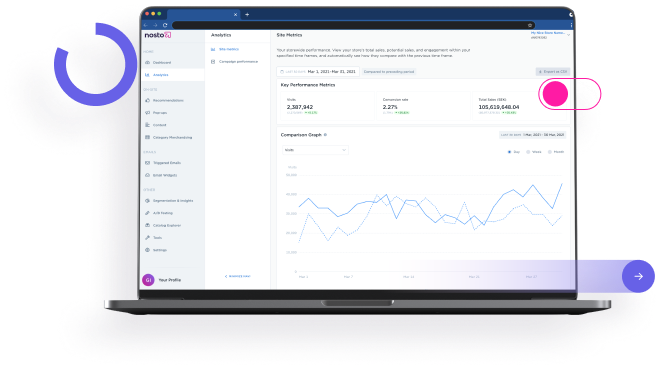The height and width of the screenshot is (369, 661).
Task: Click the Nosto logo
Action: pos(158,35)
